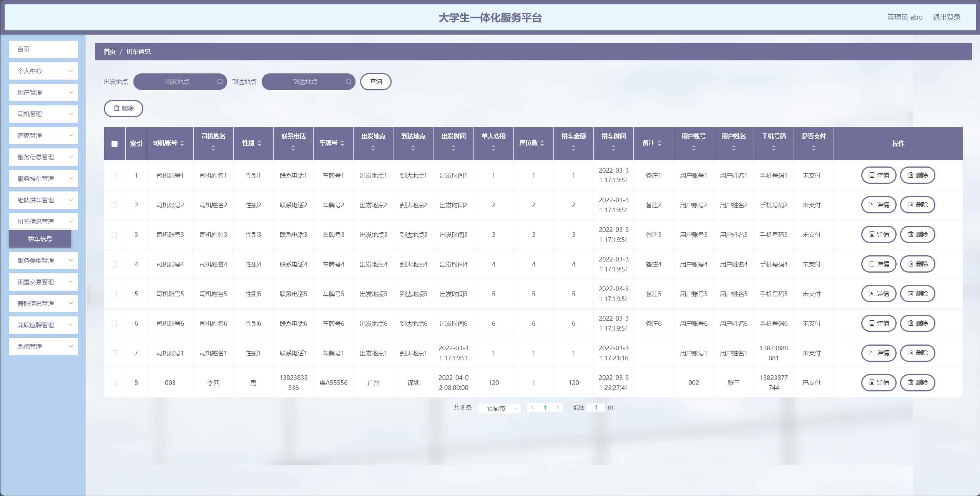
Task: Expand 组队拼车管理 sidebar menu
Action: (x=43, y=200)
